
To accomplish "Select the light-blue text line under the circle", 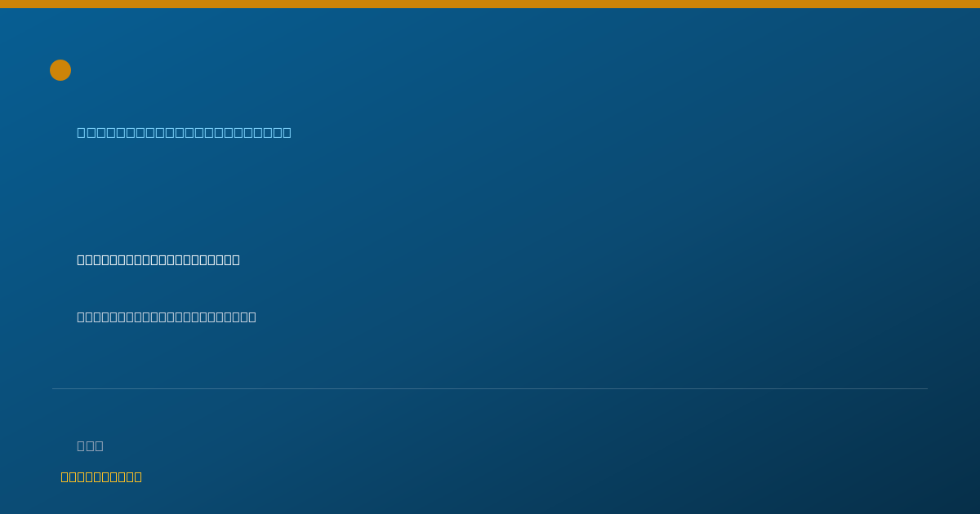I will click(184, 132).
